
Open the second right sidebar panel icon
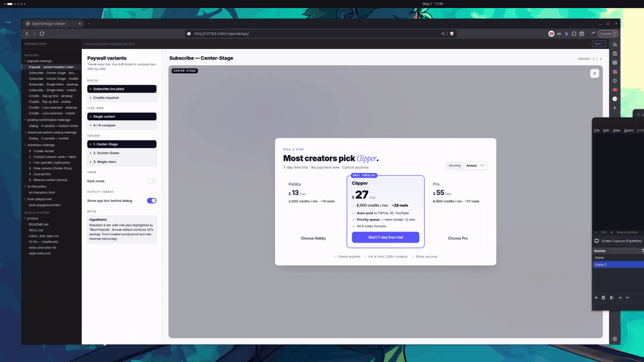pyautogui.click(x=615, y=54)
